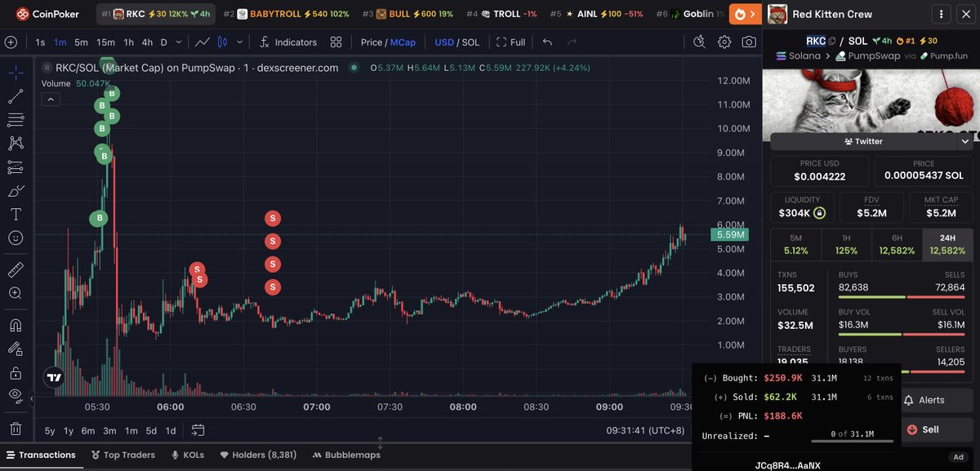
Task: Toggle lock all drawing tools
Action: tap(16, 372)
